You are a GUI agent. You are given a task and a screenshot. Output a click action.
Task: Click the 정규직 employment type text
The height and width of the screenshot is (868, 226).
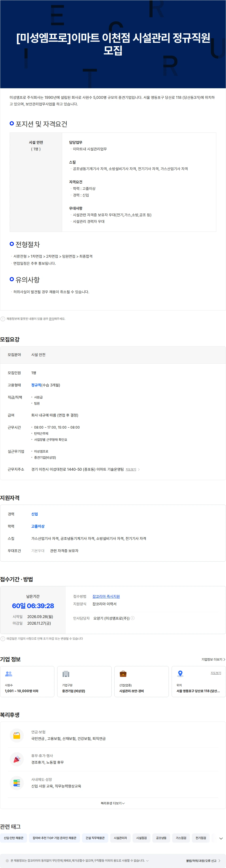[x=36, y=385]
